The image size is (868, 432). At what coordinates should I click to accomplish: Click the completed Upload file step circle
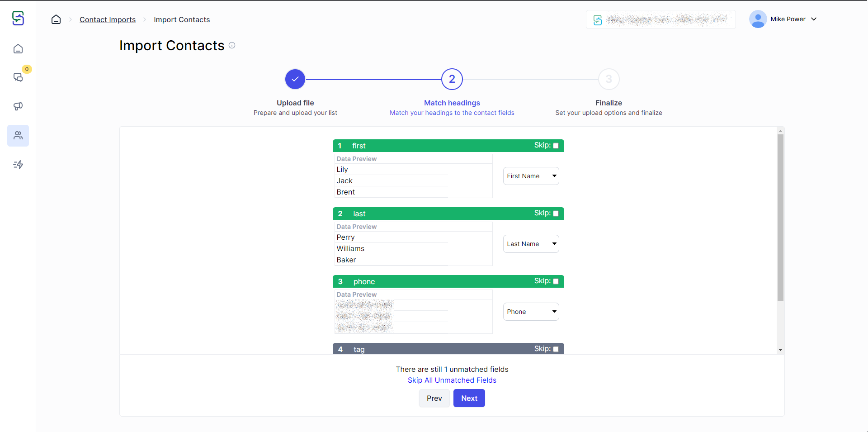295,79
